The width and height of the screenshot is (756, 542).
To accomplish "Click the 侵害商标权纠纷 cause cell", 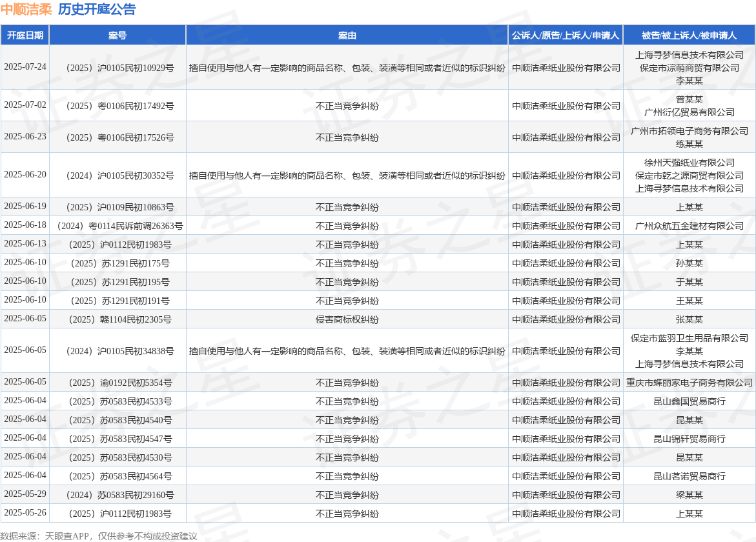I will 347,320.
